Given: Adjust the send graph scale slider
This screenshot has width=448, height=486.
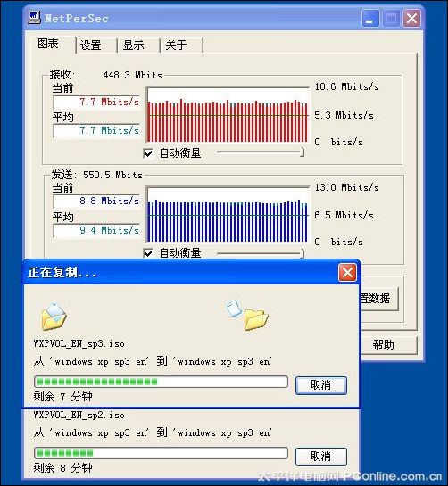Looking at the screenshot, I should [x=260, y=254].
